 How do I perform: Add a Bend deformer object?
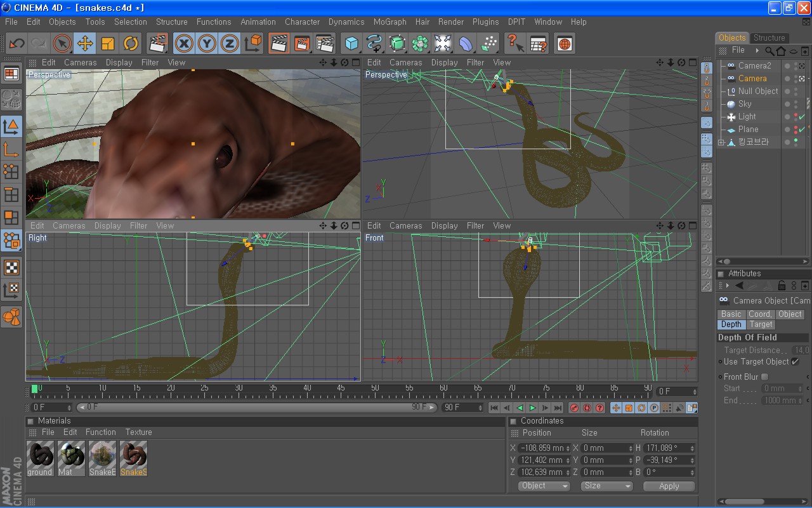click(x=466, y=44)
